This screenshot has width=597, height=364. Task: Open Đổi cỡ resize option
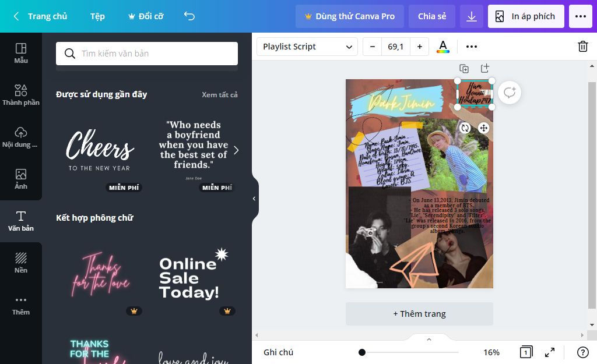[146, 16]
